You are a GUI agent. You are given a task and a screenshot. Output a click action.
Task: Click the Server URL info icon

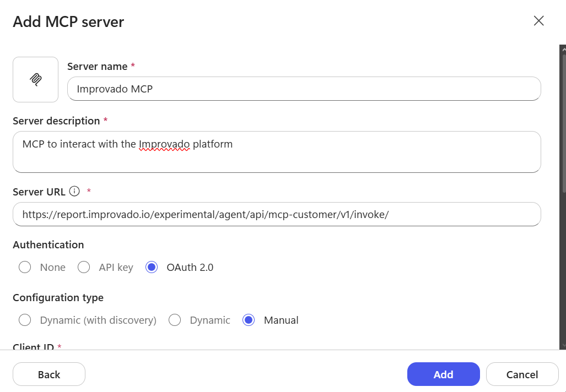point(74,191)
